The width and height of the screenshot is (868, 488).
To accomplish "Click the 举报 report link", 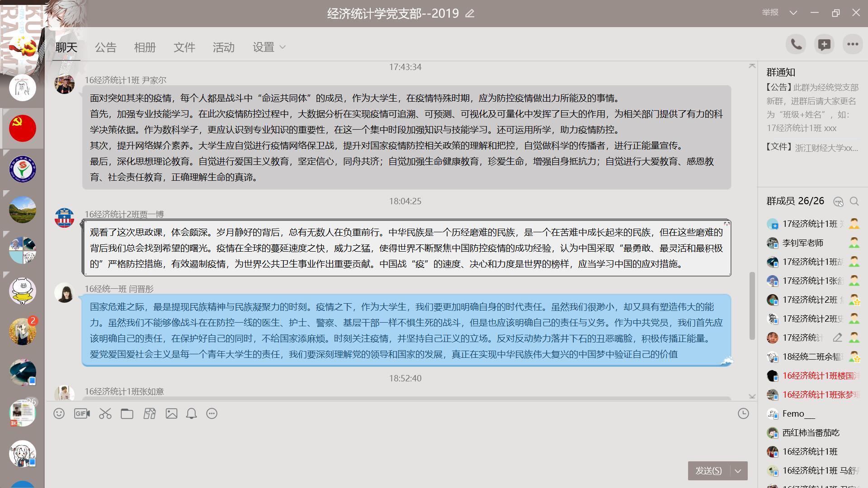I will [770, 13].
